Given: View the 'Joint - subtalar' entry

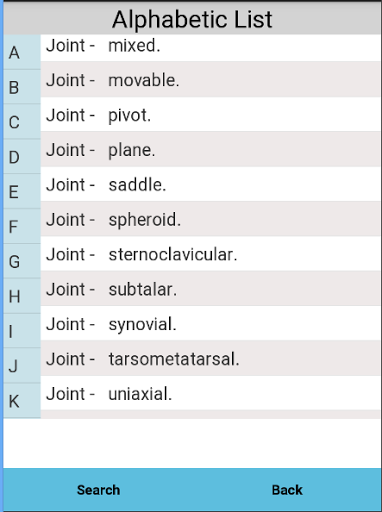Looking at the screenshot, I should [x=211, y=289].
